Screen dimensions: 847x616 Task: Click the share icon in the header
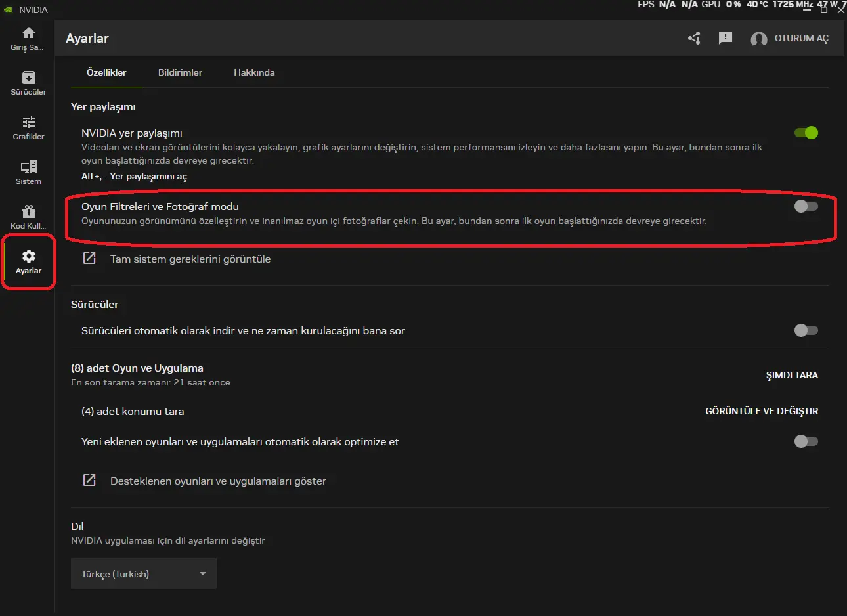(x=694, y=38)
